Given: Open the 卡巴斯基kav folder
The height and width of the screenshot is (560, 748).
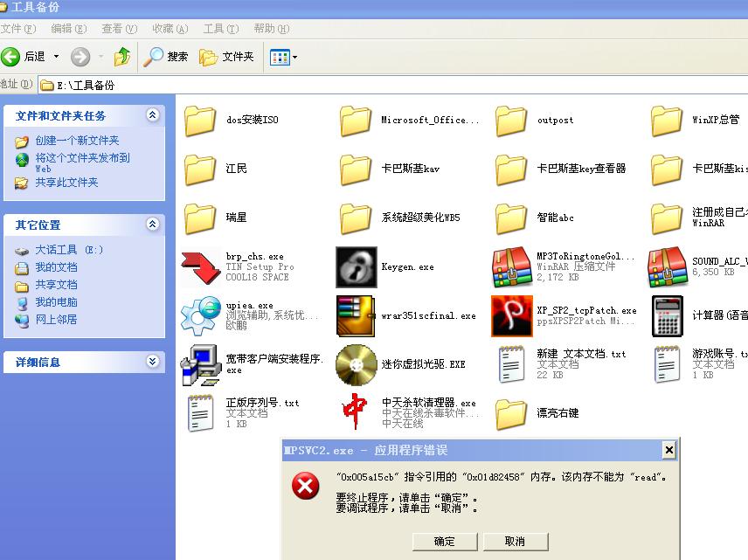Looking at the screenshot, I should click(356, 169).
